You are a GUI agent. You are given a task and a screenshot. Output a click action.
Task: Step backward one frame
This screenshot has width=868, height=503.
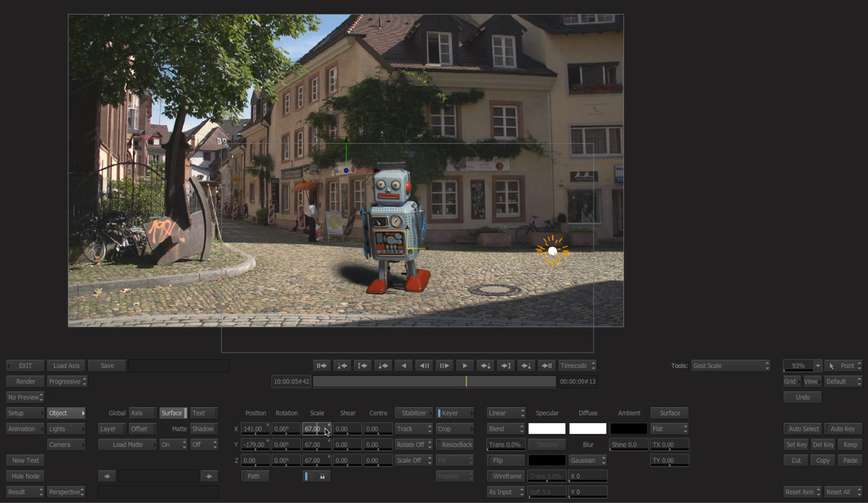pyautogui.click(x=425, y=365)
